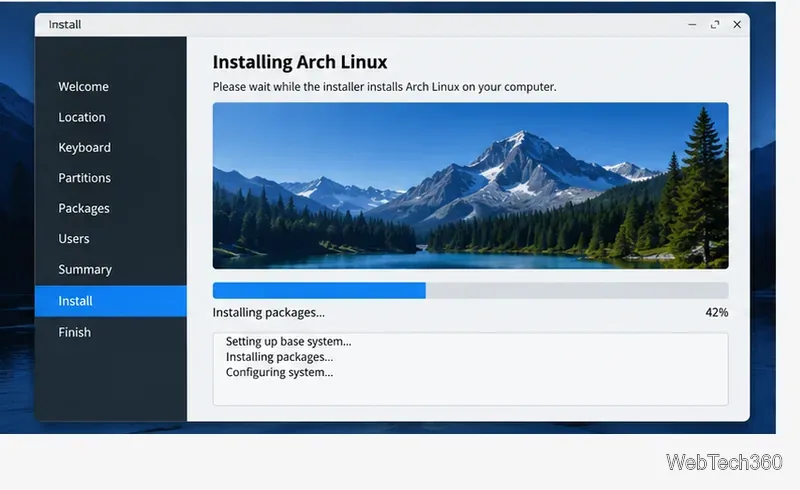Click the 'Installing Arch Linux' heading
This screenshot has height=490, width=800.
point(300,62)
